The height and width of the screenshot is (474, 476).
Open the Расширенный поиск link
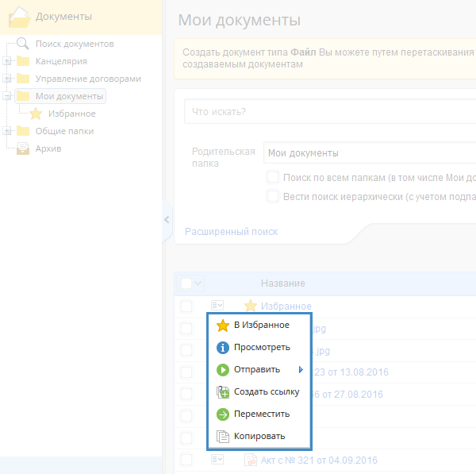tap(232, 232)
